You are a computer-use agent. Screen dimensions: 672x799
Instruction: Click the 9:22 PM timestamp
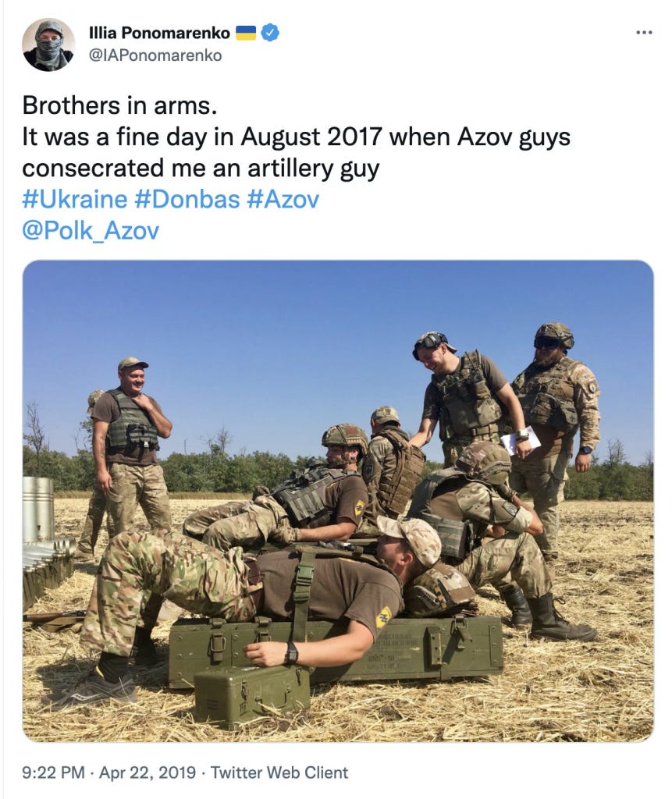click(x=53, y=772)
